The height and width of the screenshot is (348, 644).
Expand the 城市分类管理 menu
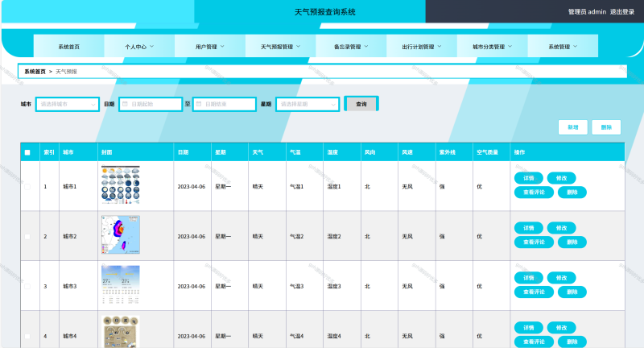click(491, 47)
